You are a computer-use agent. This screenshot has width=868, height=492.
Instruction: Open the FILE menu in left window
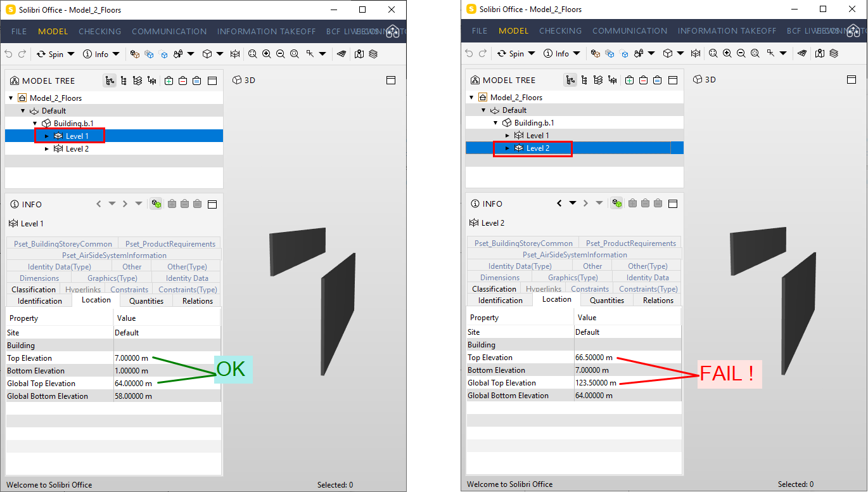coord(19,31)
